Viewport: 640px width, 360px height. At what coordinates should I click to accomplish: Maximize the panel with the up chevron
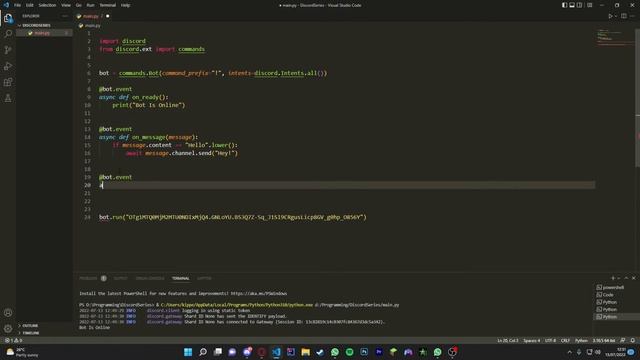626,278
